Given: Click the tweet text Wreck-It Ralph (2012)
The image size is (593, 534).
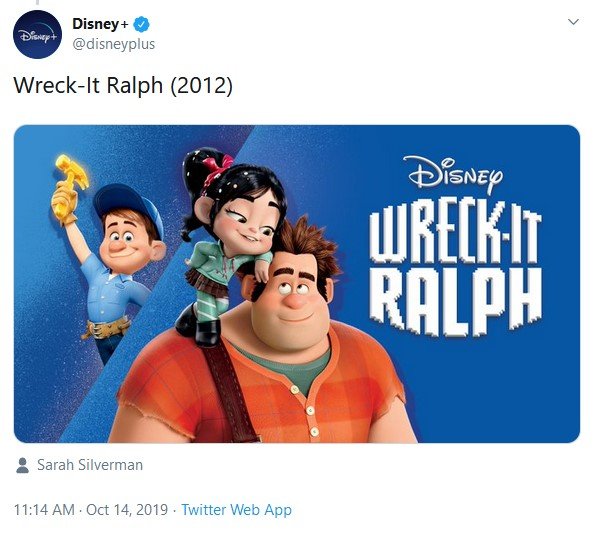Looking at the screenshot, I should tap(123, 85).
